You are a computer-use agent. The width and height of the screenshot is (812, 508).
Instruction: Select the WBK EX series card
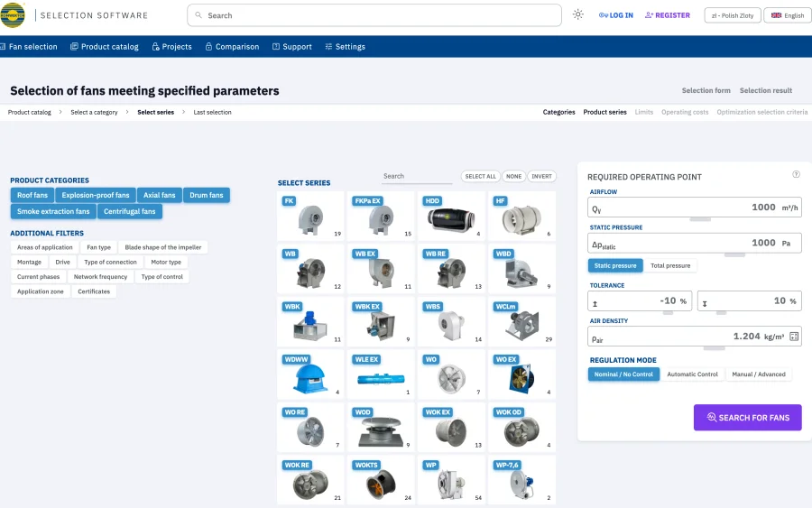click(x=381, y=321)
